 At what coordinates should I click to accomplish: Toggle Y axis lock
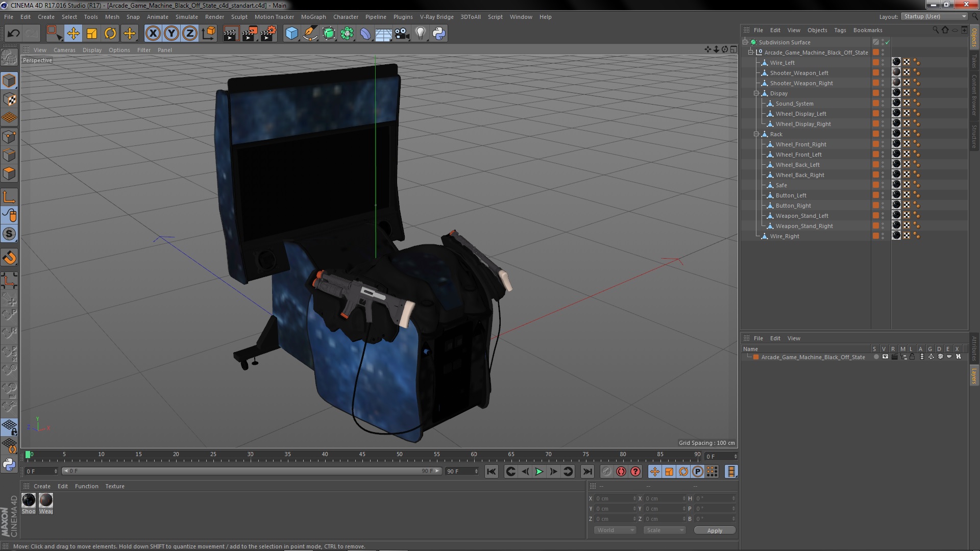tap(171, 34)
